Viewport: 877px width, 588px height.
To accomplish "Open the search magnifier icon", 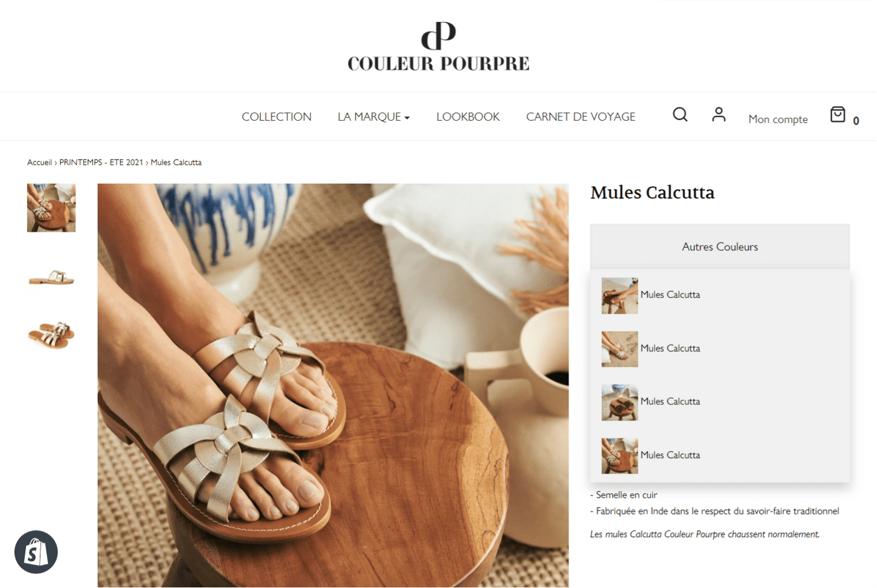I will pos(680,115).
